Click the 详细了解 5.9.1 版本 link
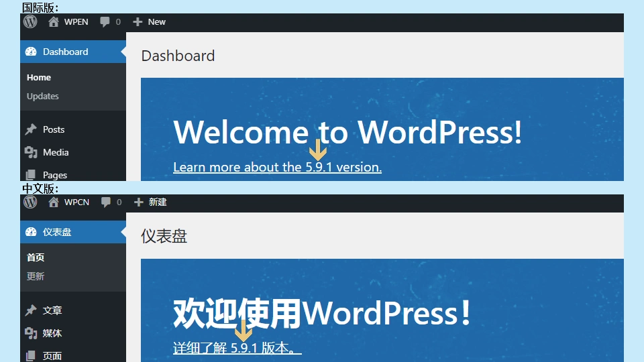The height and width of the screenshot is (362, 644). (x=237, y=348)
